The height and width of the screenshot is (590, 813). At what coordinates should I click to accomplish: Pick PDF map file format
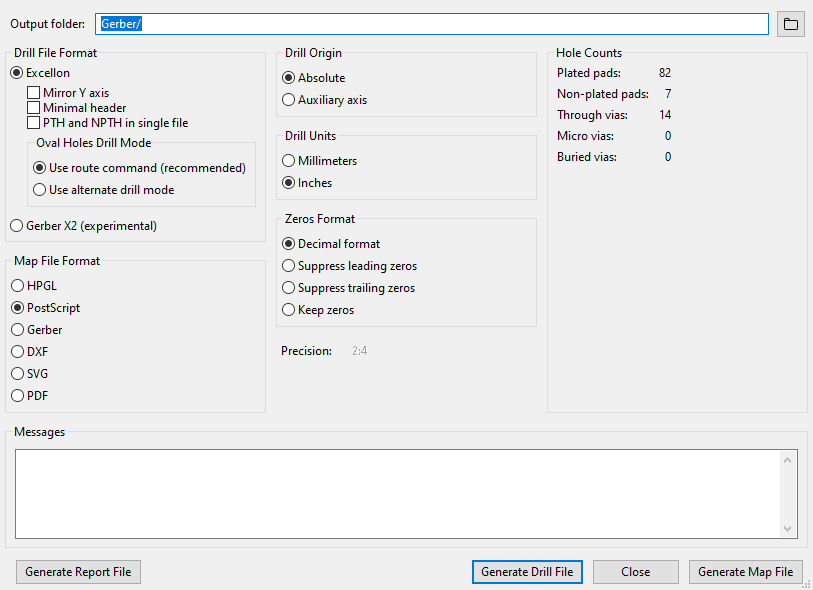coord(30,396)
